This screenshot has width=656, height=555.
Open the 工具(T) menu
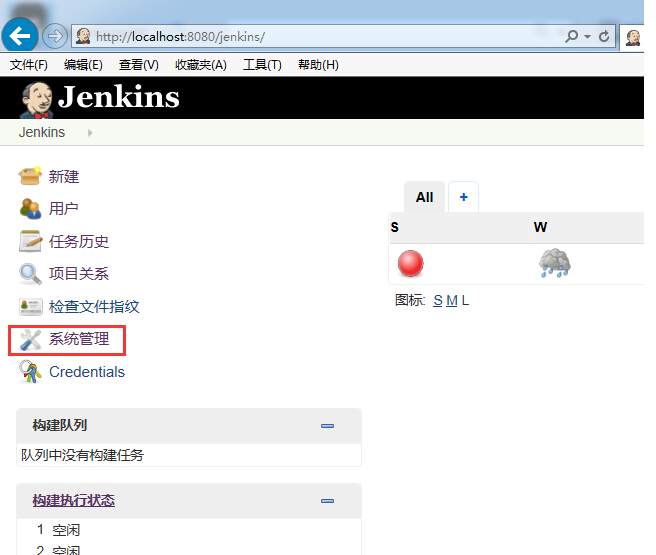click(x=262, y=65)
